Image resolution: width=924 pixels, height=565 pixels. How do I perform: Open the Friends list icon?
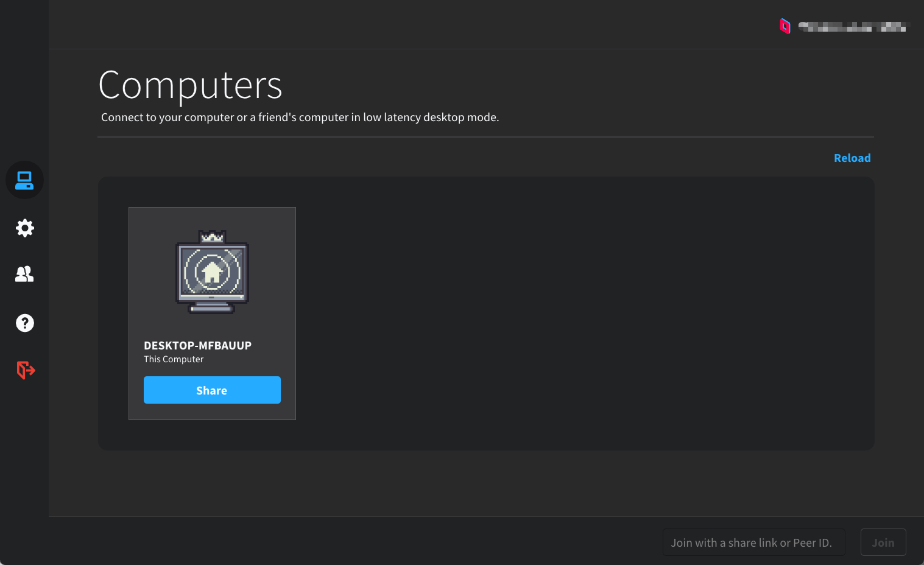coord(24,275)
